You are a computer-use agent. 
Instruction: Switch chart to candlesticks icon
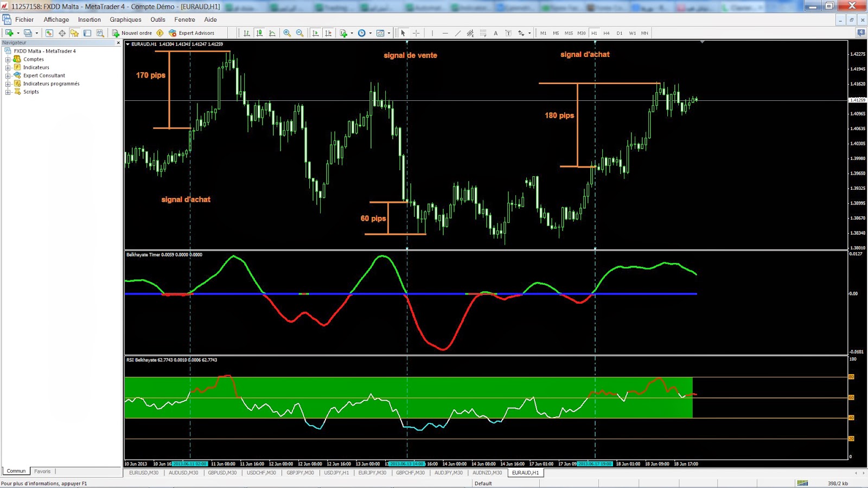pyautogui.click(x=260, y=33)
